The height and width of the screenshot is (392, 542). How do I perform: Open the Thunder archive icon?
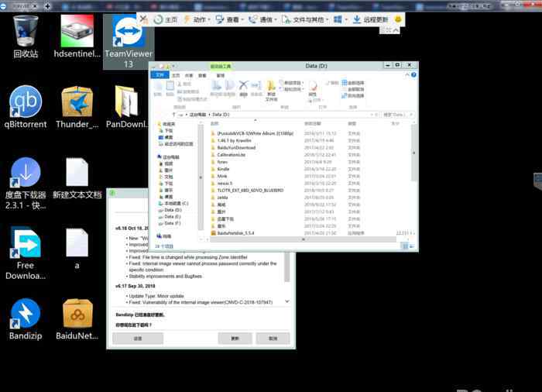77,107
